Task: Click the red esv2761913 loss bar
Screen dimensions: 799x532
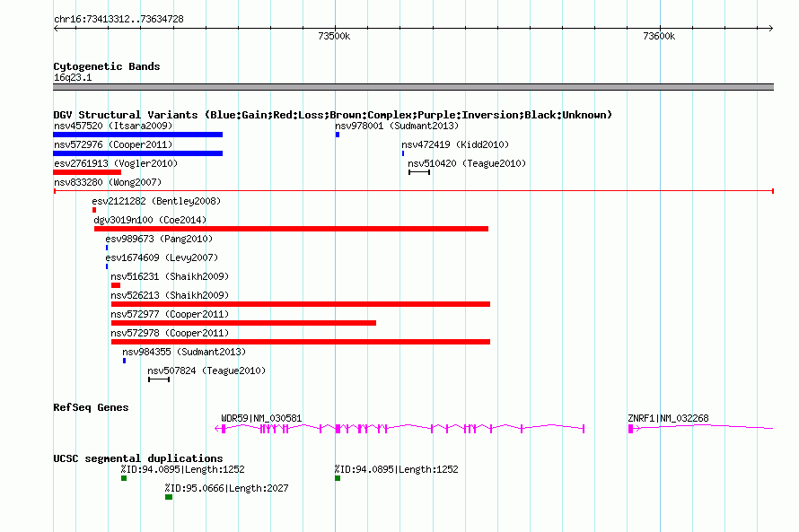Action: pyautogui.click(x=87, y=172)
